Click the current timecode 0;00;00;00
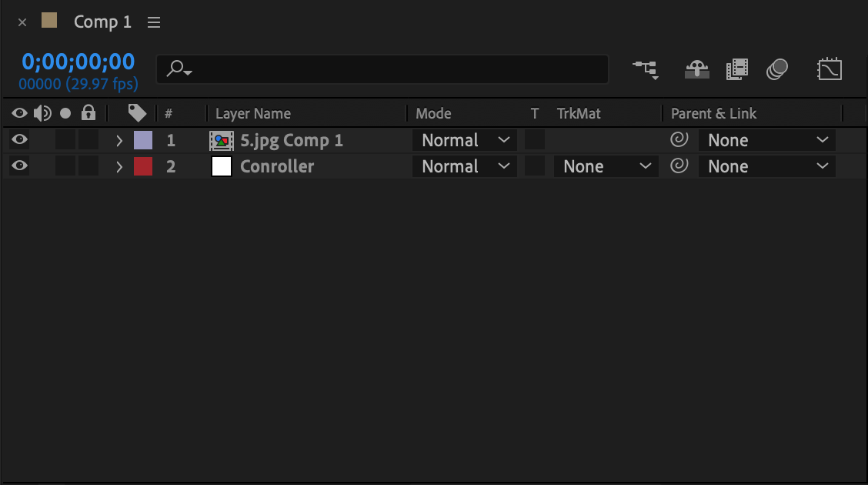 tap(78, 62)
